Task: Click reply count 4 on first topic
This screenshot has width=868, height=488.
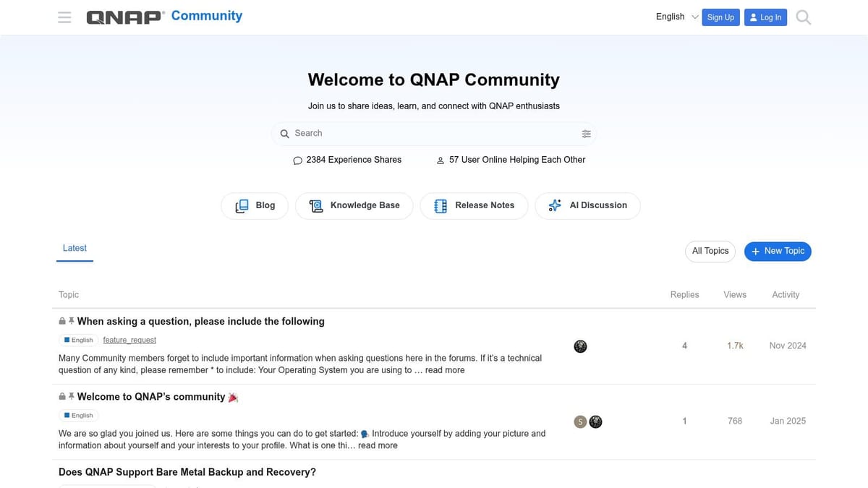Action: (684, 346)
